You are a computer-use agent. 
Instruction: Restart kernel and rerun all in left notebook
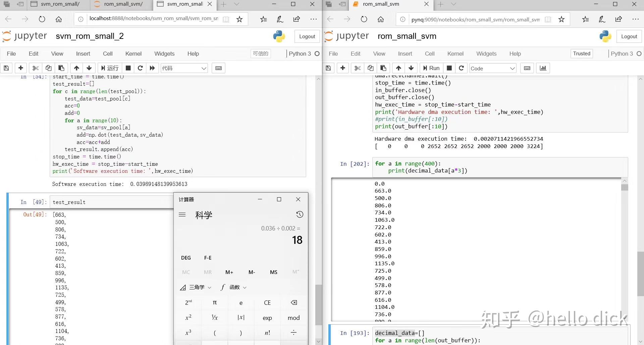click(x=153, y=68)
